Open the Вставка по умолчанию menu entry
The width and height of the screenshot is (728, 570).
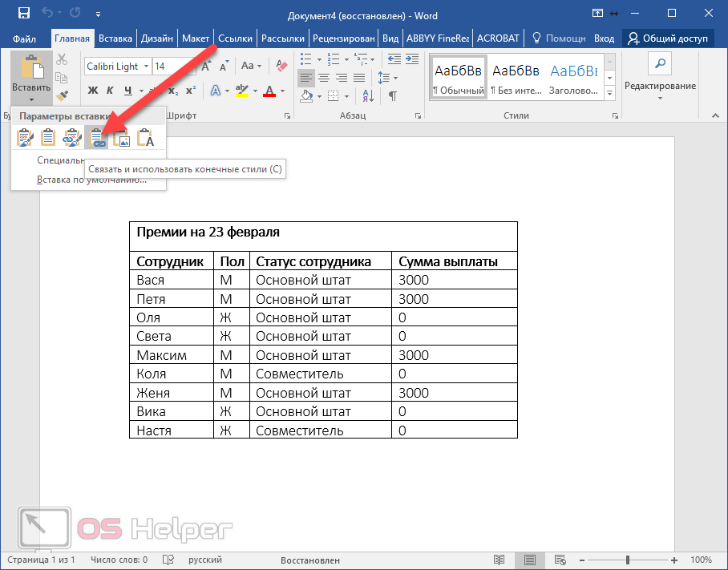(91, 180)
